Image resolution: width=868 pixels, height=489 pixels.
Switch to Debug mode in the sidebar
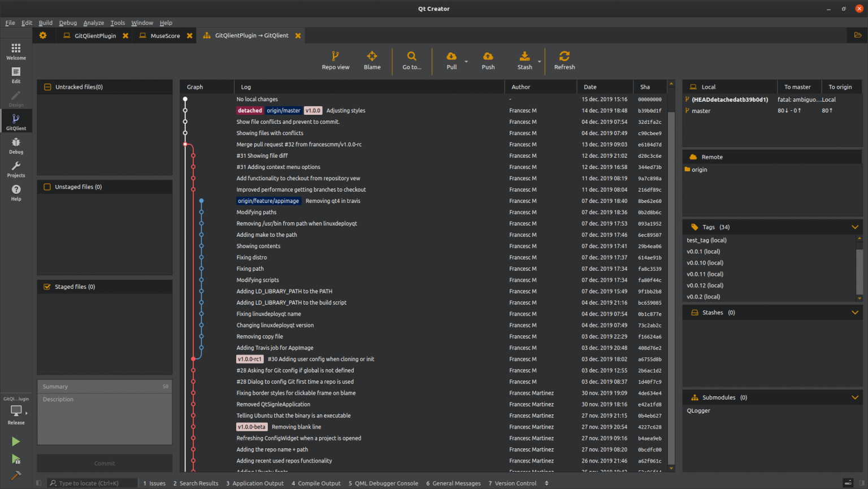(16, 145)
